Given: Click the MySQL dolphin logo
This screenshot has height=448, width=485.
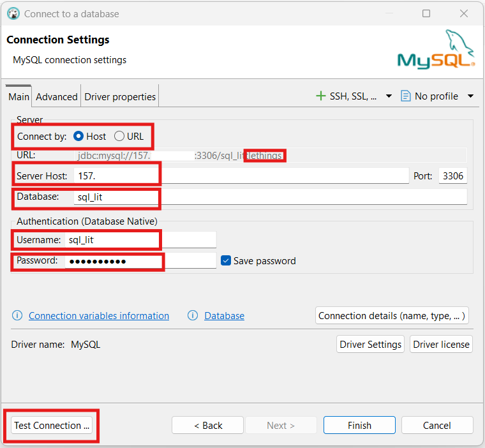Looking at the screenshot, I should click(436, 50).
